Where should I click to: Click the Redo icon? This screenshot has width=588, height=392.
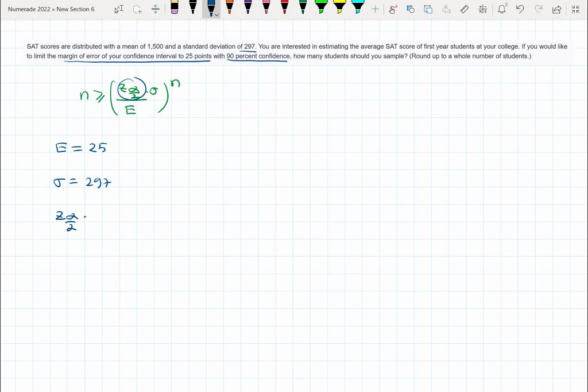537,9
